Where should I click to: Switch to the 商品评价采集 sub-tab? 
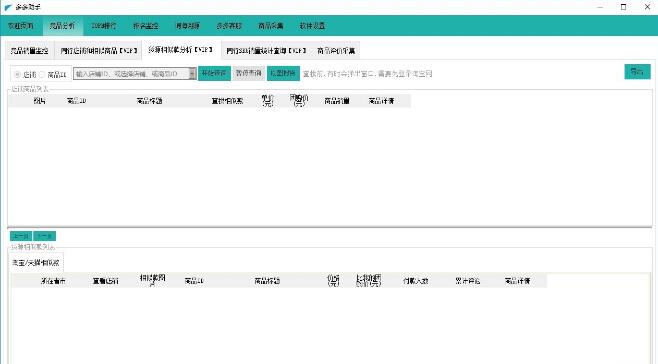(336, 51)
